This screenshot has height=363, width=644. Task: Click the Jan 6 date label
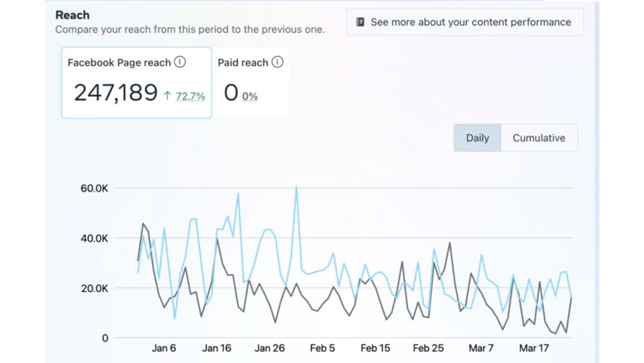(164, 348)
